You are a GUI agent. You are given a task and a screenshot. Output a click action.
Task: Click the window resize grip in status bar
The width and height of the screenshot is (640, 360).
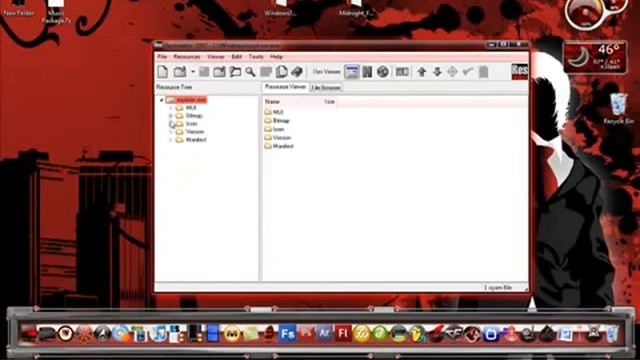[x=526, y=289]
